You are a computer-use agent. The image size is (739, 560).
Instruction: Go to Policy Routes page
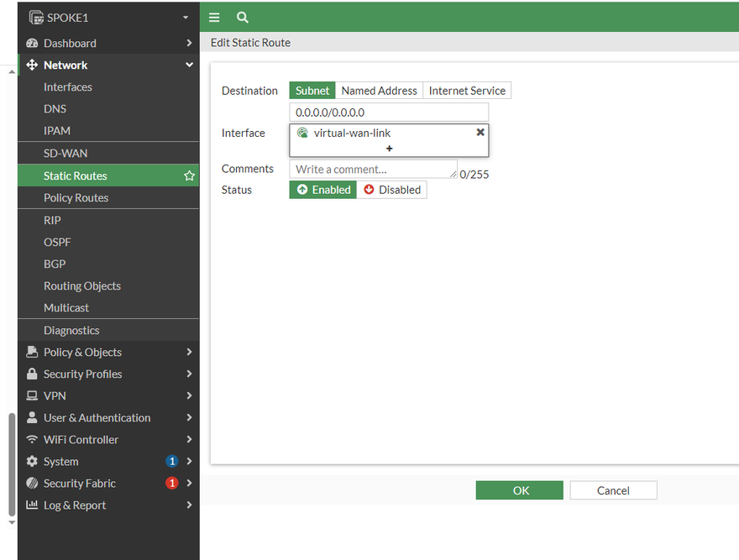(76, 197)
